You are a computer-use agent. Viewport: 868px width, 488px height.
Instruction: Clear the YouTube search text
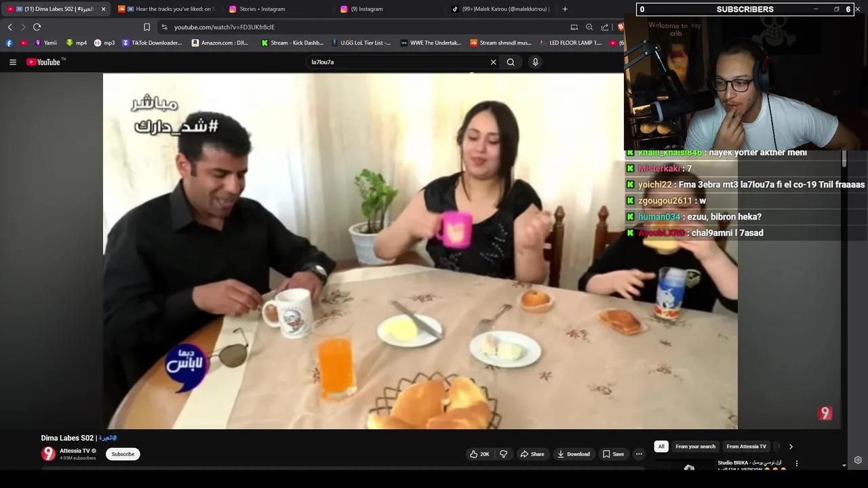[493, 62]
